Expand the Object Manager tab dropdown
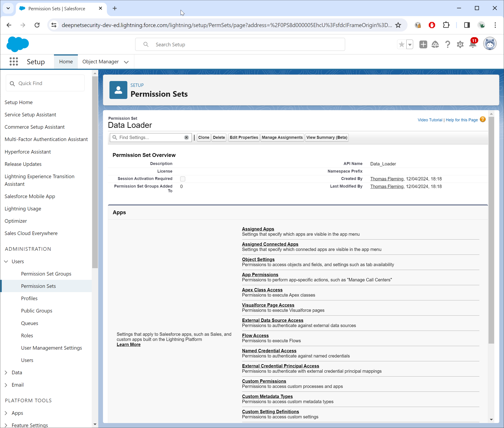This screenshot has width=504, height=428. click(x=126, y=62)
